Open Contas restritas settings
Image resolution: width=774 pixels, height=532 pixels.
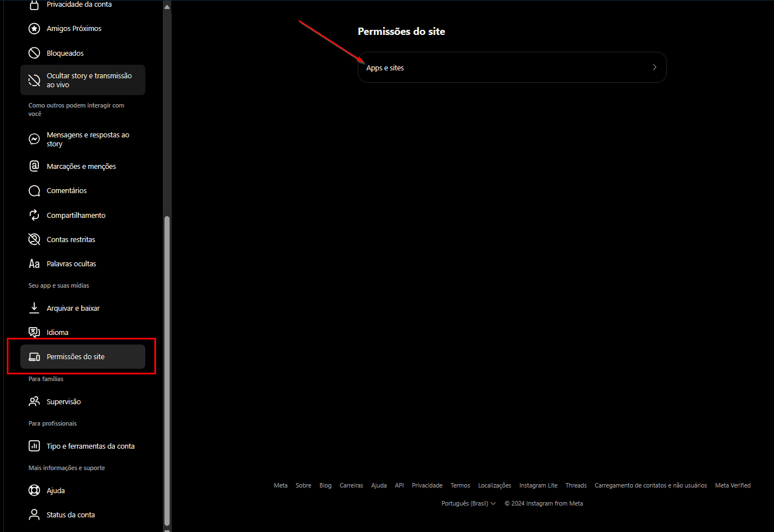coord(71,240)
